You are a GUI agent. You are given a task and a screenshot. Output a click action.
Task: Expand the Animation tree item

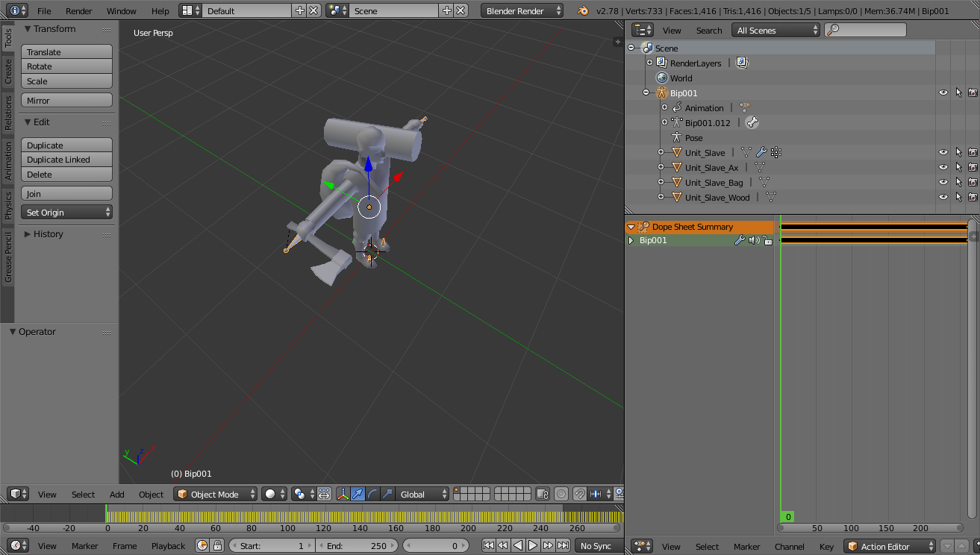point(664,107)
